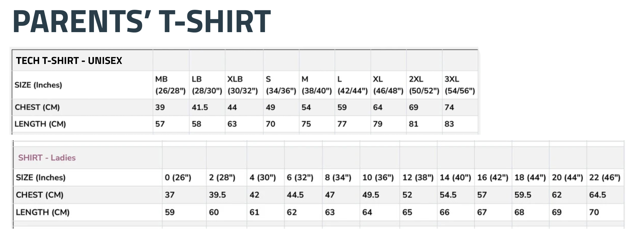Select unisex length value 70 under S
Screen dimensions: 644x235
coord(271,124)
